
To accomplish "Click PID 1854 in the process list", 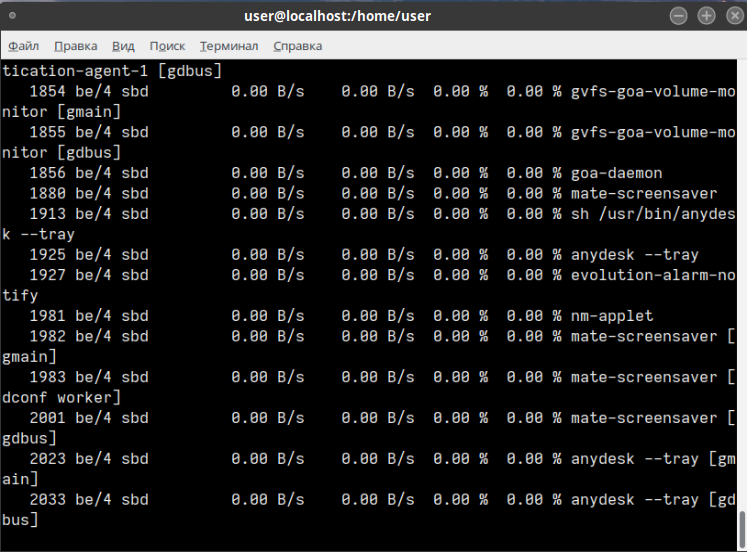I will [x=47, y=92].
